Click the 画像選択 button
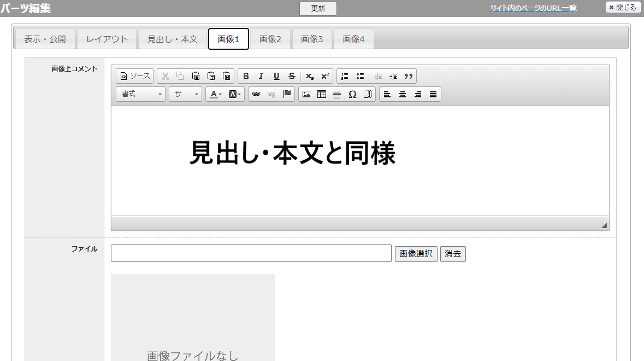The image size is (644, 361). (416, 254)
